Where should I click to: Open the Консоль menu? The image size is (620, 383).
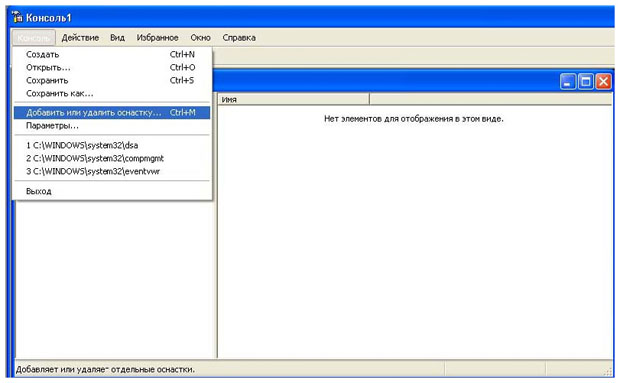point(34,38)
